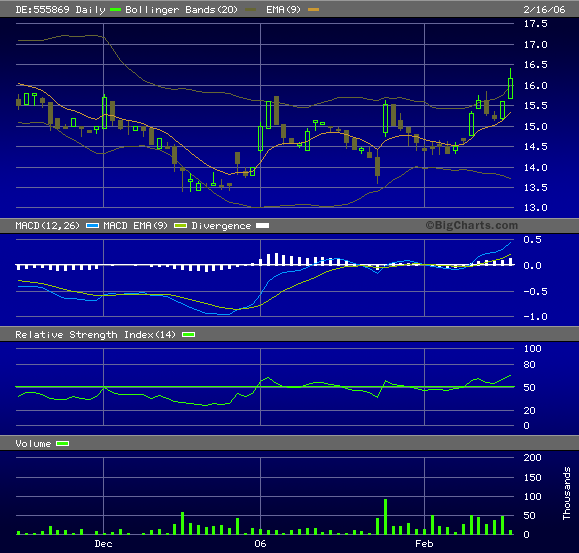Click the 06 year label on time axis
The image size is (579, 553).
point(260,544)
